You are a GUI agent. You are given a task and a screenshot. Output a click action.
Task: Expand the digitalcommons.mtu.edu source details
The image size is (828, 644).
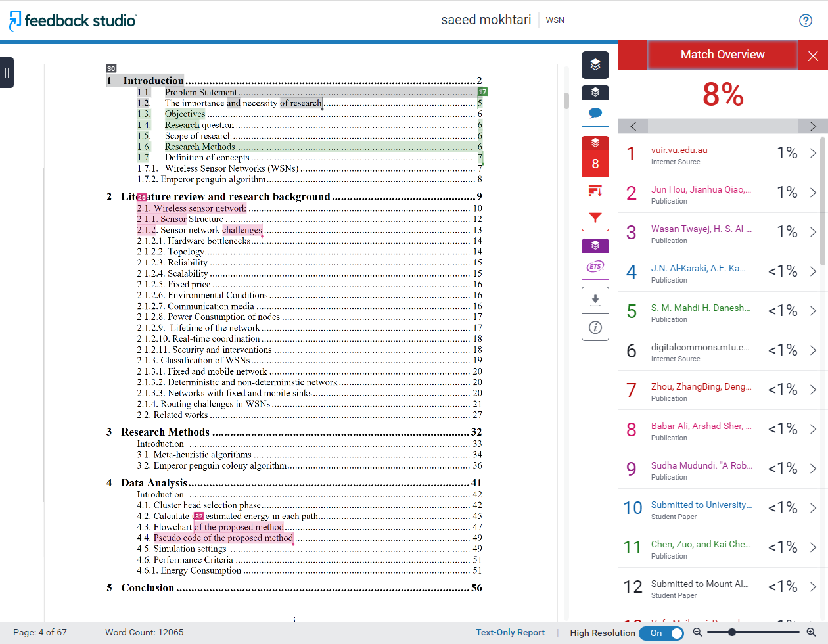[x=813, y=350]
